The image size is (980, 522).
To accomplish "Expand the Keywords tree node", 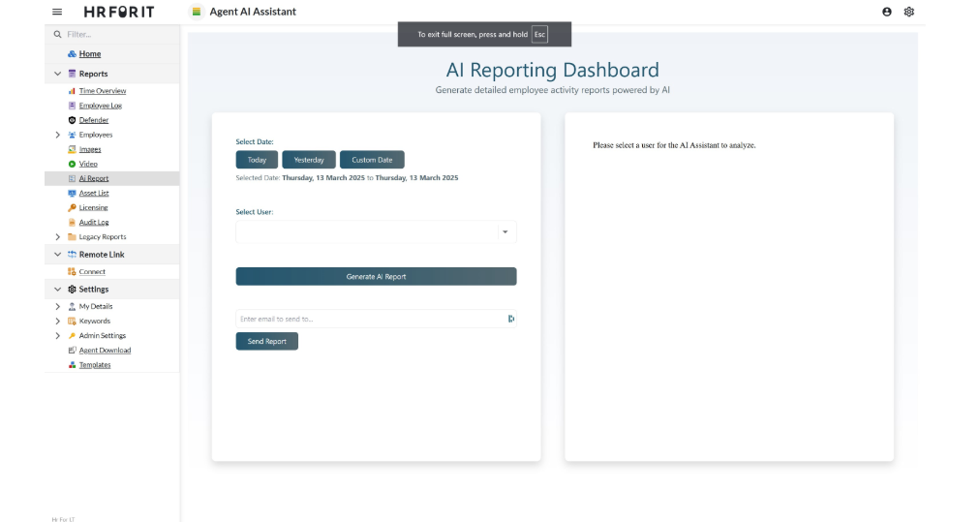I will tap(57, 321).
